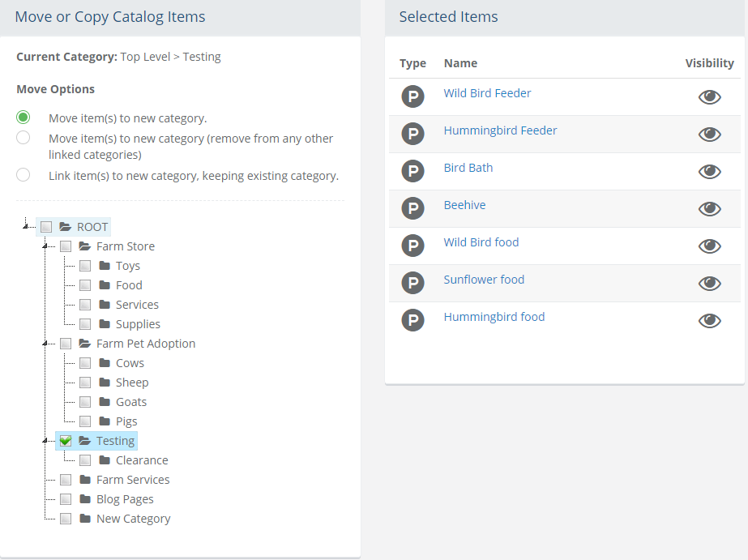Toggle visibility eye for Hummingbird food
The width and height of the screenshot is (748, 560).
(709, 321)
